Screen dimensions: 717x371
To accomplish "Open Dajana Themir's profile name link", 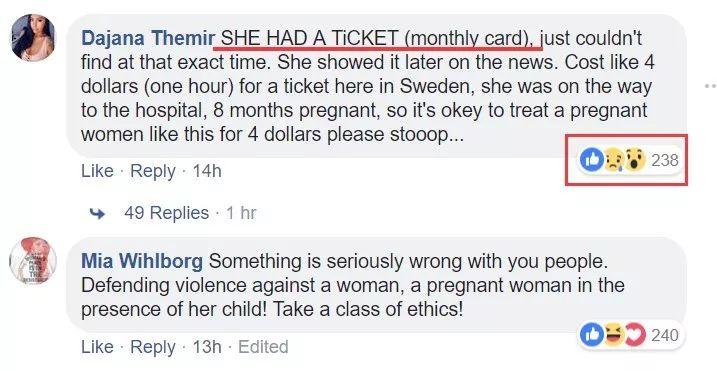I will (x=147, y=38).
